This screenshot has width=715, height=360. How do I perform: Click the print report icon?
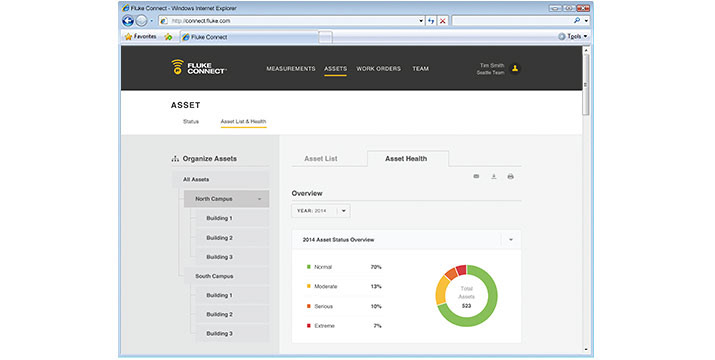(510, 176)
